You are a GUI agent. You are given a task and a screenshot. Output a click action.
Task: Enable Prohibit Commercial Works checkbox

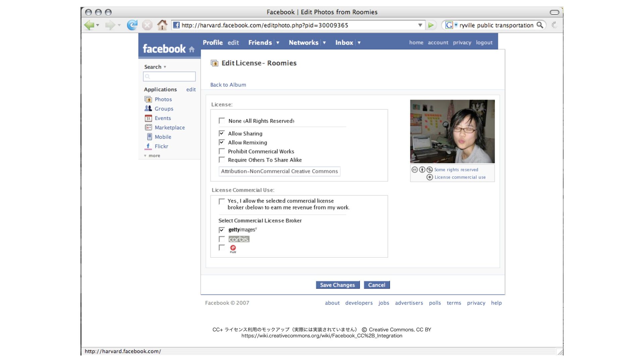[x=222, y=151]
